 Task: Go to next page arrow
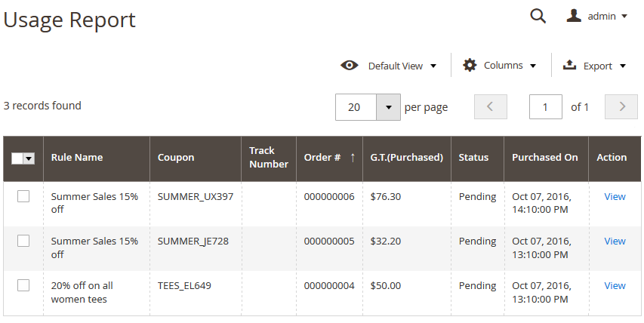pos(622,107)
